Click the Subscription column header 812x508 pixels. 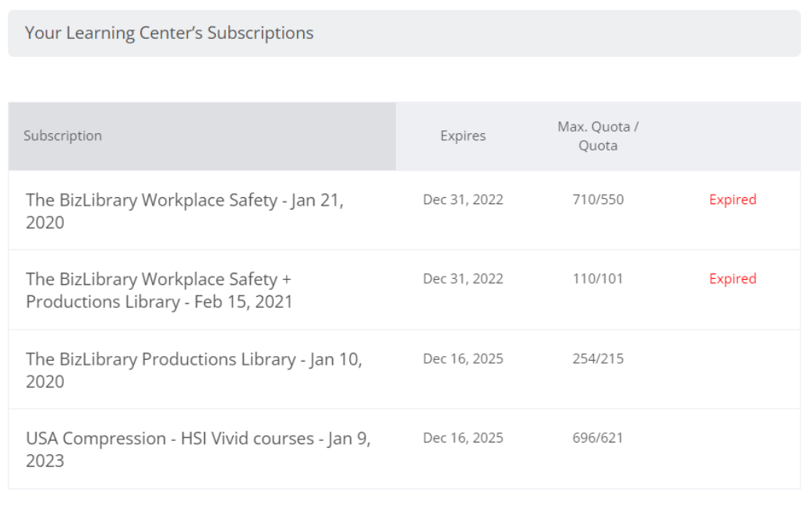[65, 135]
